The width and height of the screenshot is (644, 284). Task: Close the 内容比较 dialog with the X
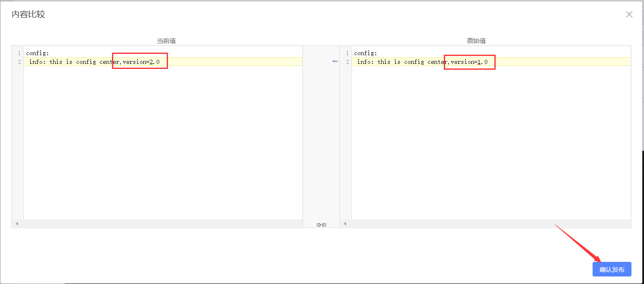pos(629,14)
